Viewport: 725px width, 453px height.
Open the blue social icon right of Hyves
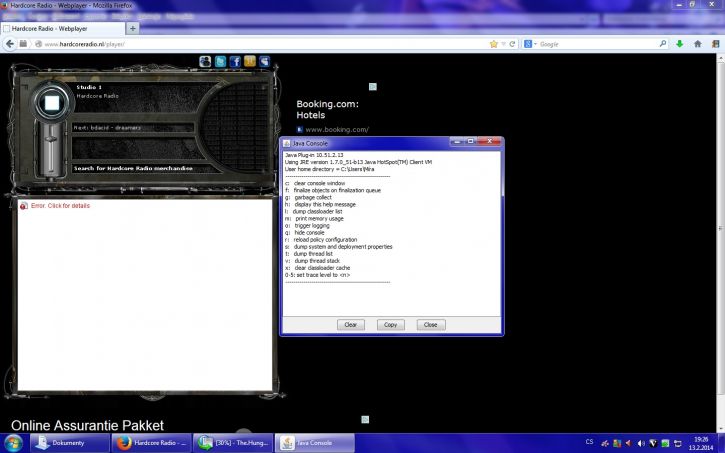click(x=264, y=61)
